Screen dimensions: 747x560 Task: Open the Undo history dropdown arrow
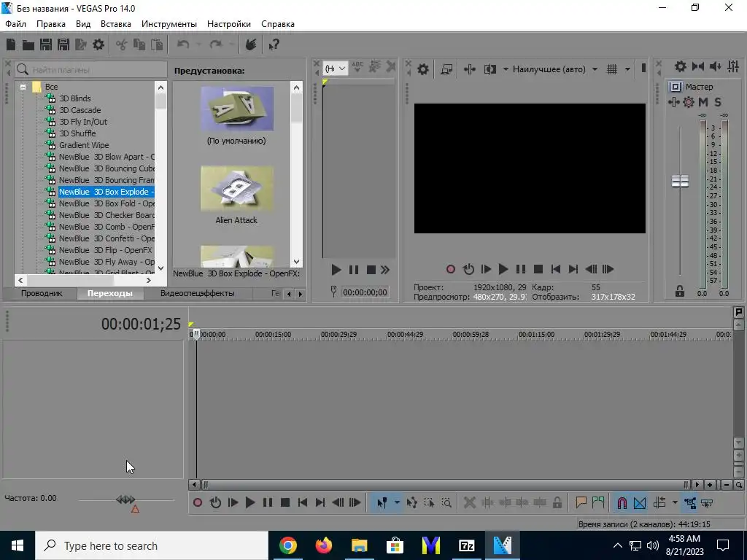198,44
